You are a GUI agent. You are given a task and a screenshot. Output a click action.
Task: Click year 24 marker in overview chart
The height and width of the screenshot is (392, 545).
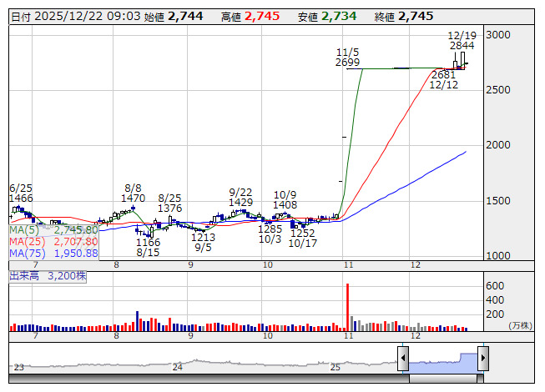tap(177, 367)
